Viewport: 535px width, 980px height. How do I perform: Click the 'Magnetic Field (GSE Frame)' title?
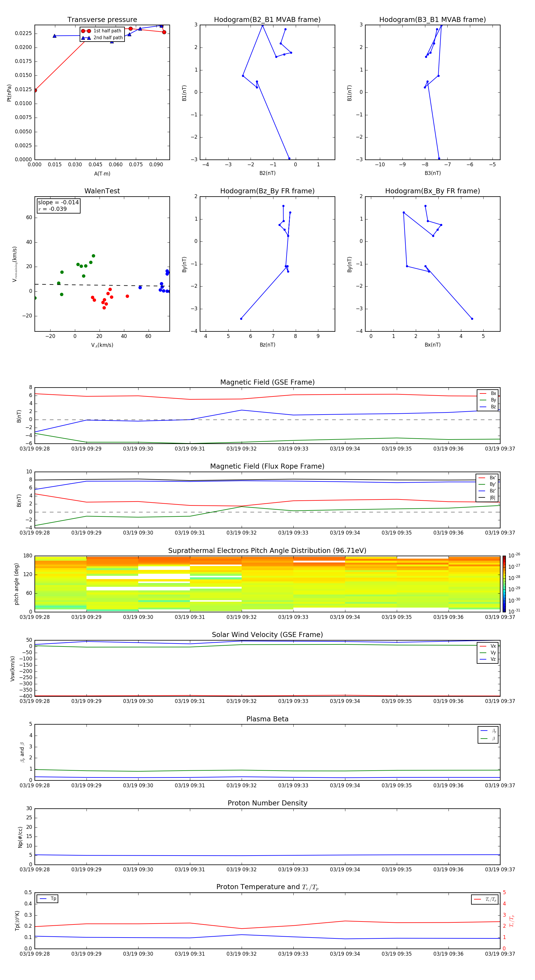pyautogui.click(x=267, y=382)
